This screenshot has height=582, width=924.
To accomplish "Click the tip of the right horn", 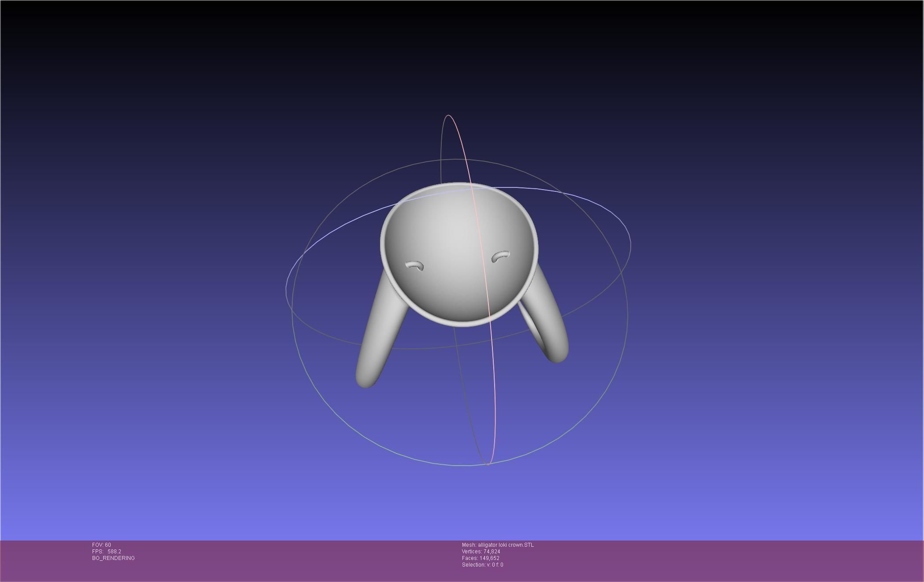I will [558, 357].
